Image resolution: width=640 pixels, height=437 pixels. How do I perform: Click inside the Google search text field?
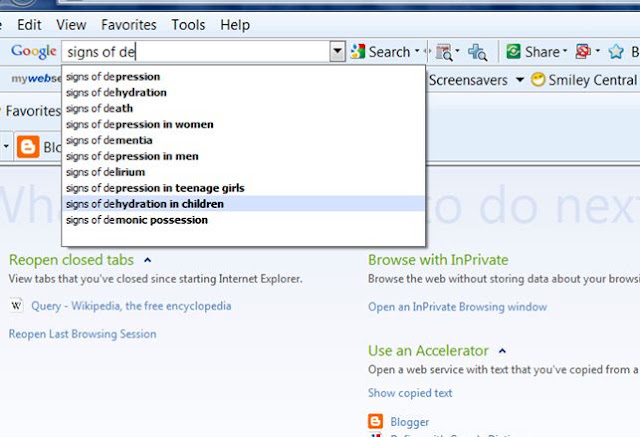pos(196,52)
